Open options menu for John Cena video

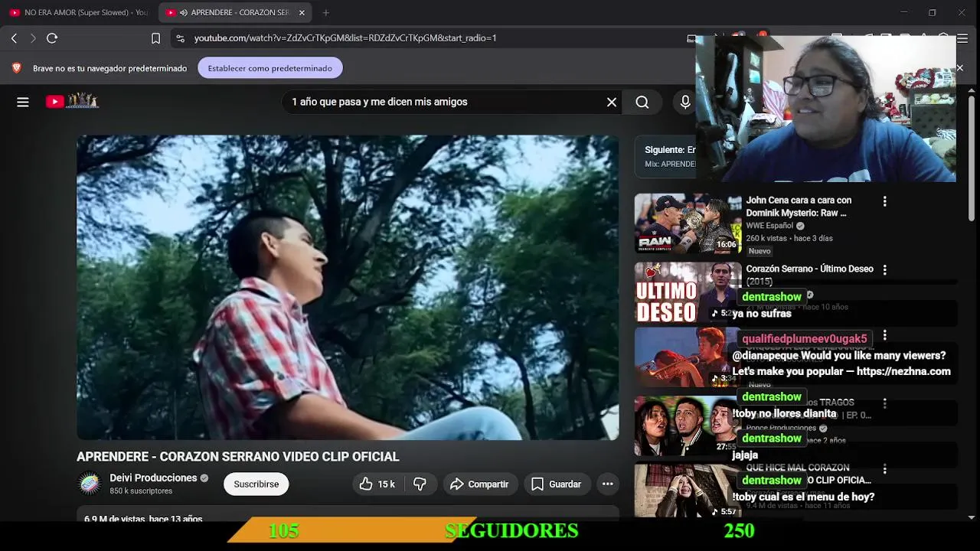click(884, 201)
